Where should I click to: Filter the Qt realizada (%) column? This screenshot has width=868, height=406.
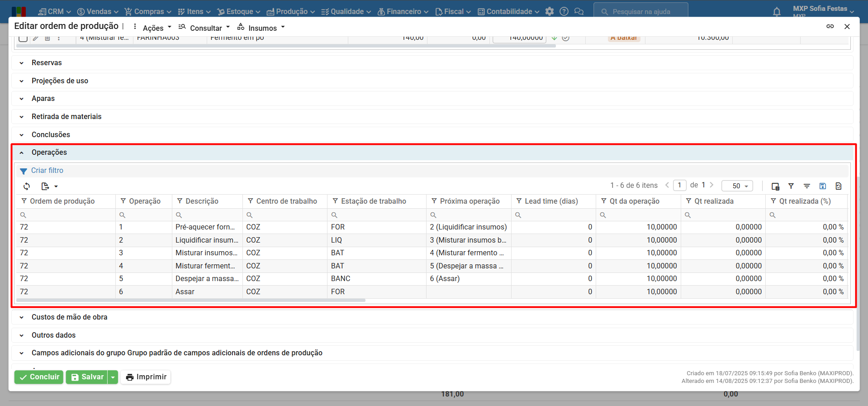point(773,201)
